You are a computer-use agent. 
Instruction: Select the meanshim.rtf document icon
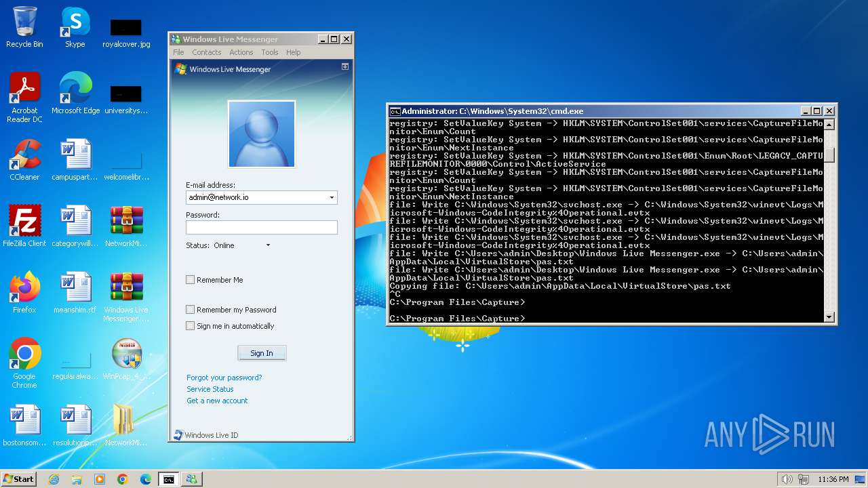point(75,293)
